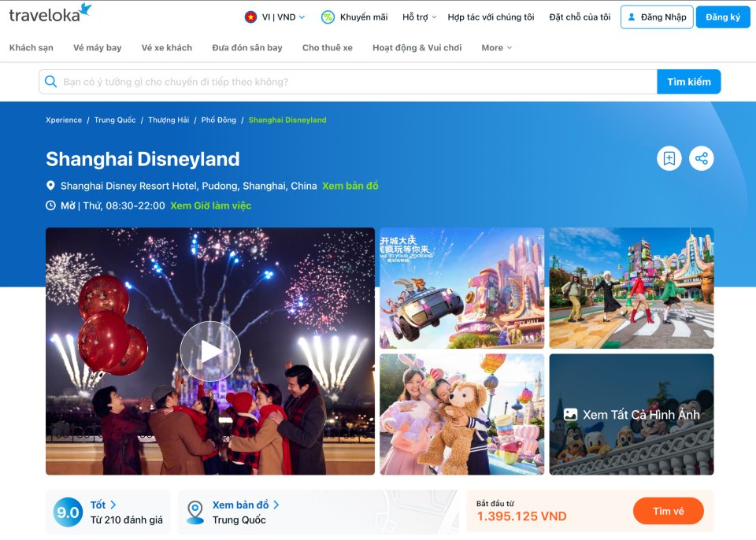This screenshot has width=756, height=540.
Task: Click Shanghai Disneyland breadcrumb
Action: tap(287, 120)
